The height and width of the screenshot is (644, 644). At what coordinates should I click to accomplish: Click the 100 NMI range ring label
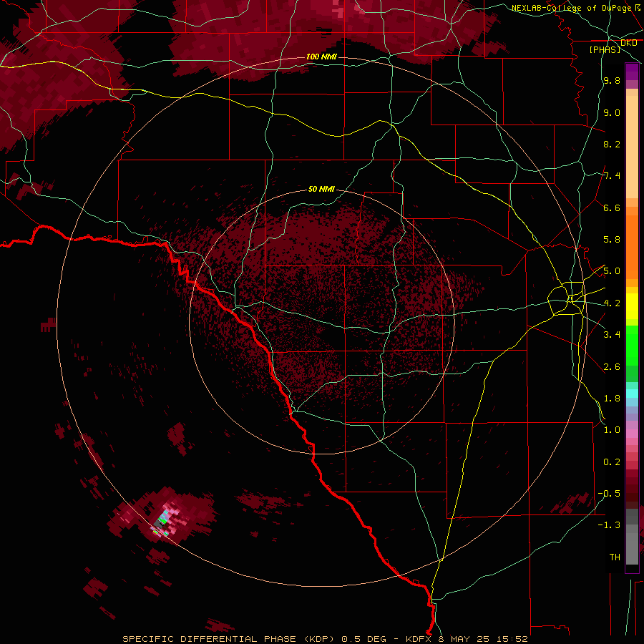click(321, 57)
